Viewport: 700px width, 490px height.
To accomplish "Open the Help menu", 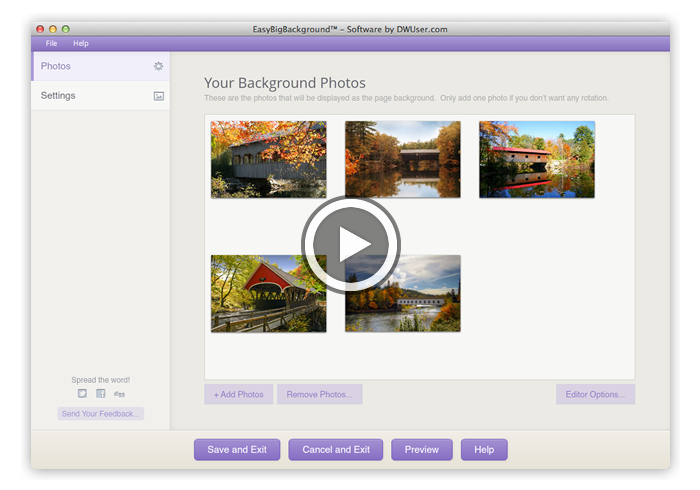I will (x=81, y=44).
